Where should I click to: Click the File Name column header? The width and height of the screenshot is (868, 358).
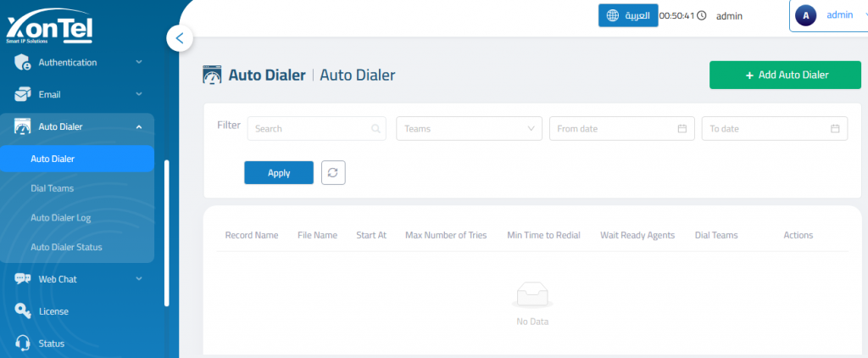317,235
